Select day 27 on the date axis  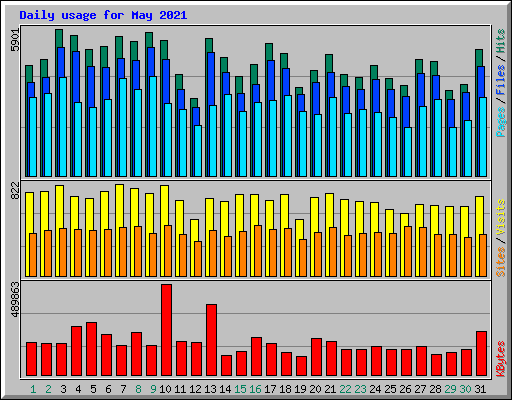tap(420, 389)
